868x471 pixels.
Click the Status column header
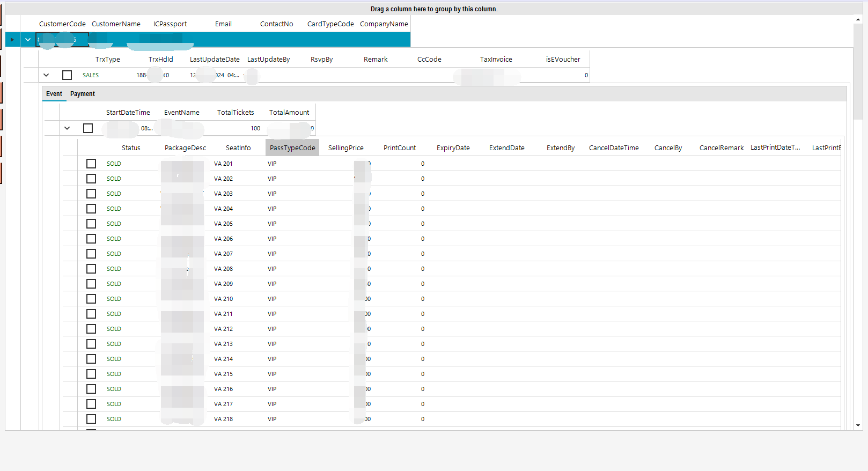pyautogui.click(x=131, y=148)
